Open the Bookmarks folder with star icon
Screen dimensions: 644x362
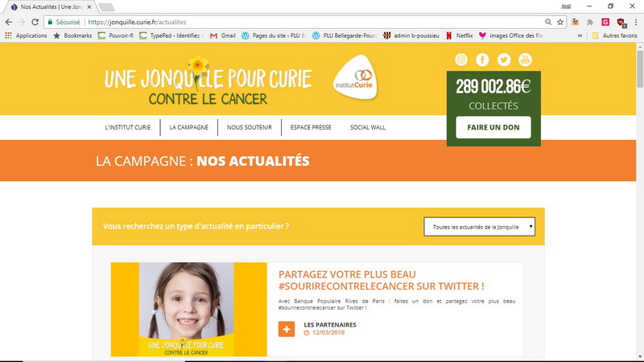coord(72,35)
